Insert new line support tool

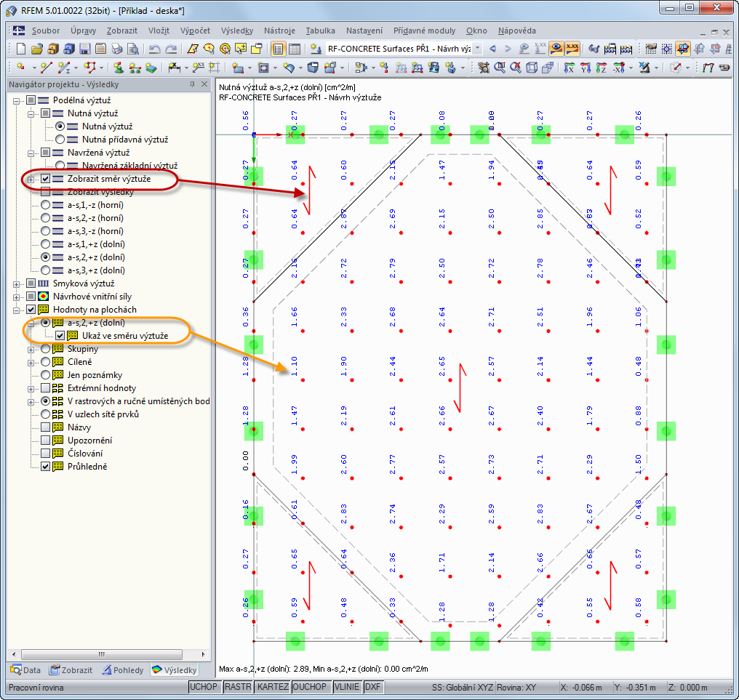click(x=135, y=68)
